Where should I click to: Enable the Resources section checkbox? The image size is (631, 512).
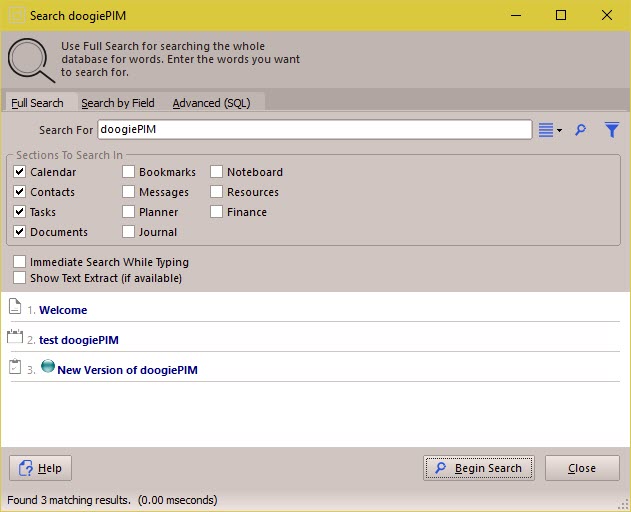click(217, 192)
